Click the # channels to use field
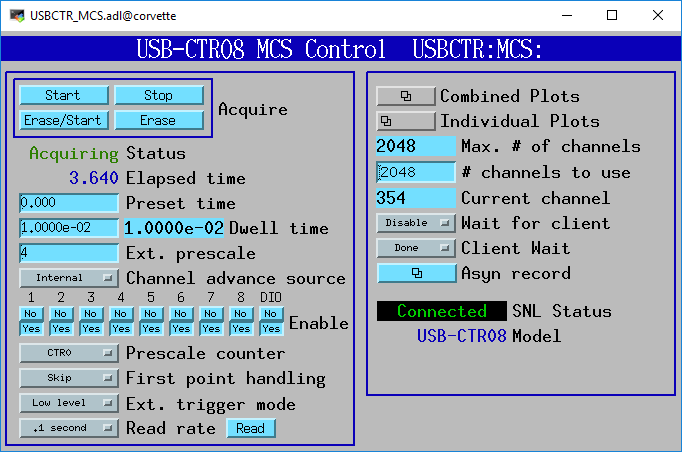This screenshot has width=682, height=452. coord(416,172)
